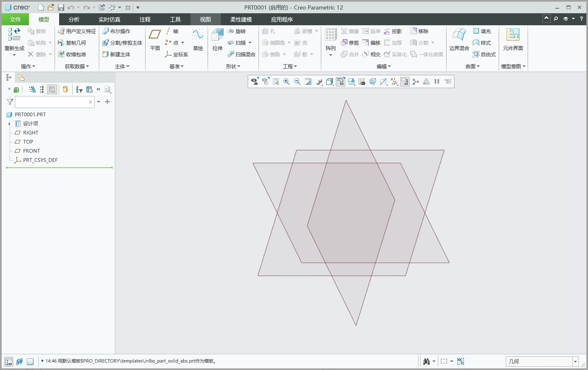The height and width of the screenshot is (370, 588).
Task: Select the 倒圆角 (Round) tool
Action: point(274,43)
